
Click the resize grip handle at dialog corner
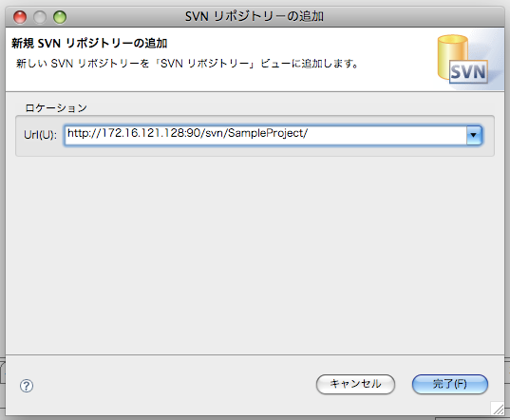pos(498,409)
